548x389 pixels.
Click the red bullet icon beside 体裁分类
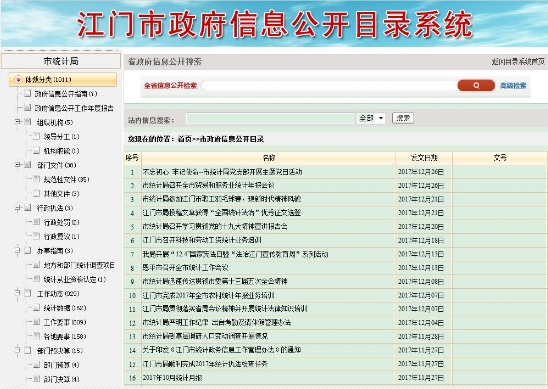tap(18, 80)
